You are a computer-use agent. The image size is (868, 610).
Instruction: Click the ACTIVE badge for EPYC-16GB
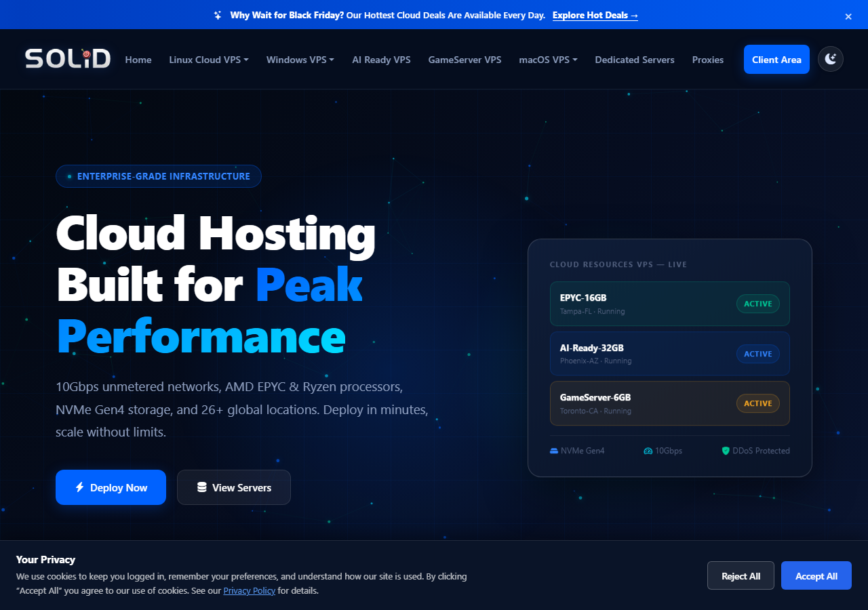click(758, 304)
